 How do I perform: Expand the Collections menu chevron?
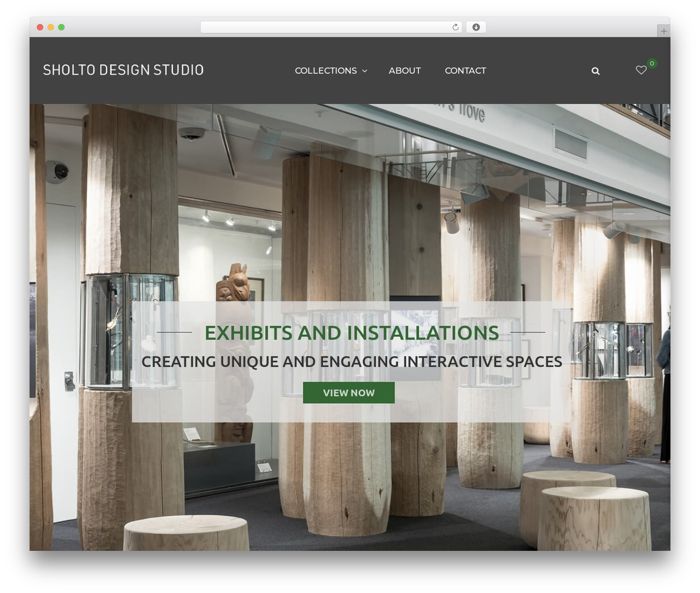click(365, 71)
